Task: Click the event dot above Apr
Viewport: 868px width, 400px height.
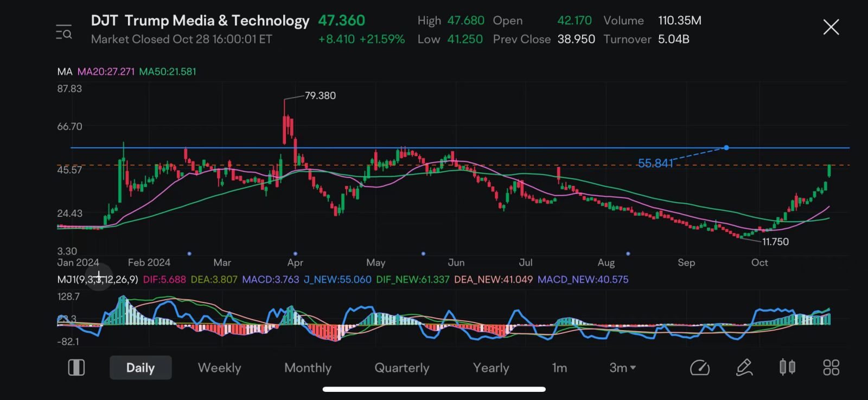Action: pyautogui.click(x=295, y=254)
